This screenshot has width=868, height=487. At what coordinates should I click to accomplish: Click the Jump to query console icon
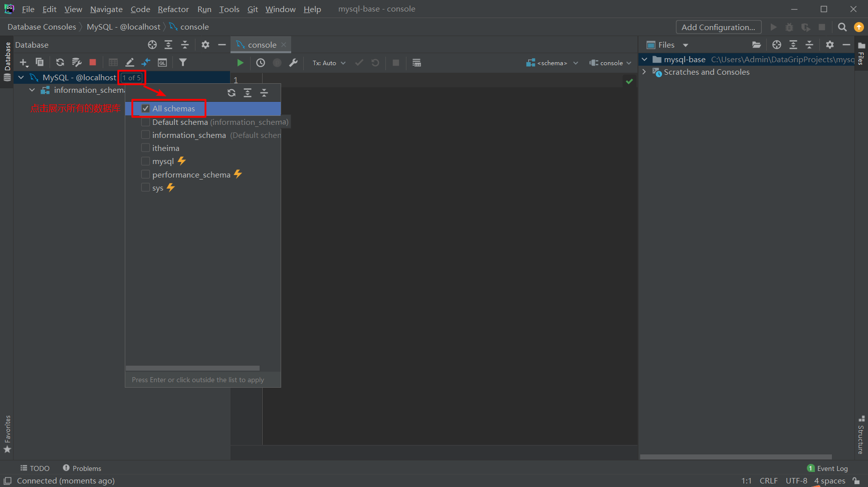click(x=146, y=62)
